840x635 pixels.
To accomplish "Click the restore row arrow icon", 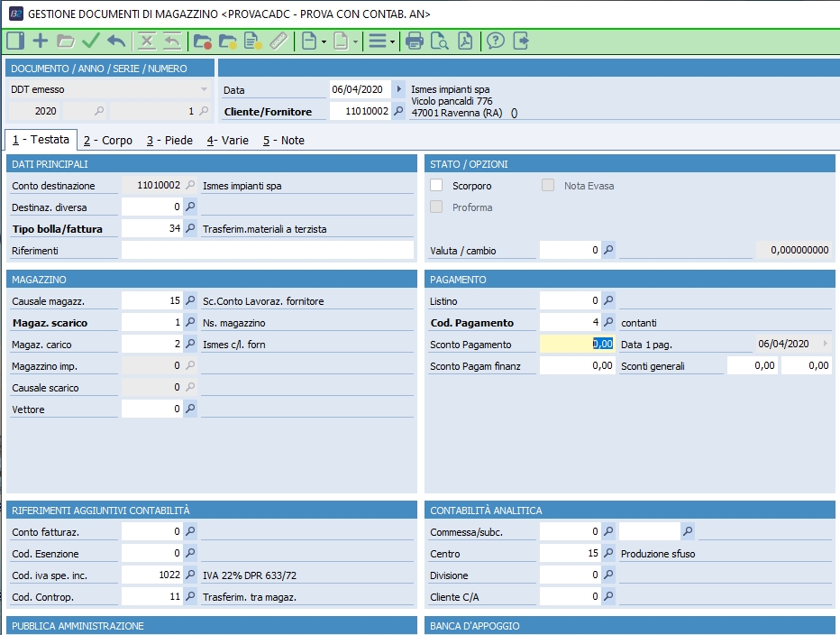I will coord(172,41).
